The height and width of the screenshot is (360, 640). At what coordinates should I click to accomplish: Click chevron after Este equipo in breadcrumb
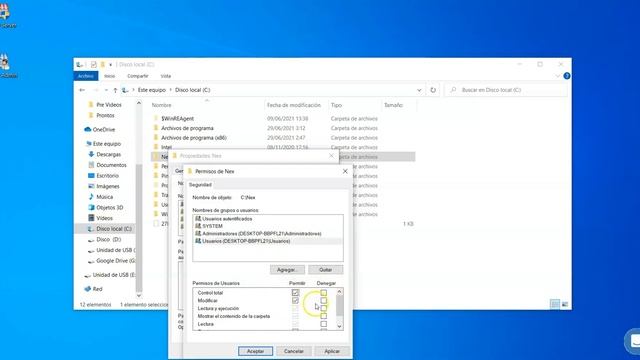[x=170, y=90]
